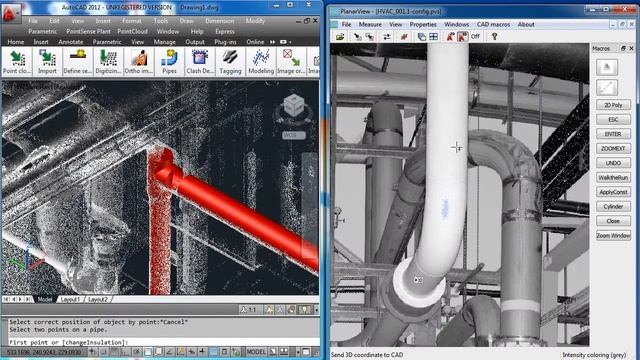
Task: Click the Point cloud ribbon icon in AutoCAD
Action: point(17,62)
